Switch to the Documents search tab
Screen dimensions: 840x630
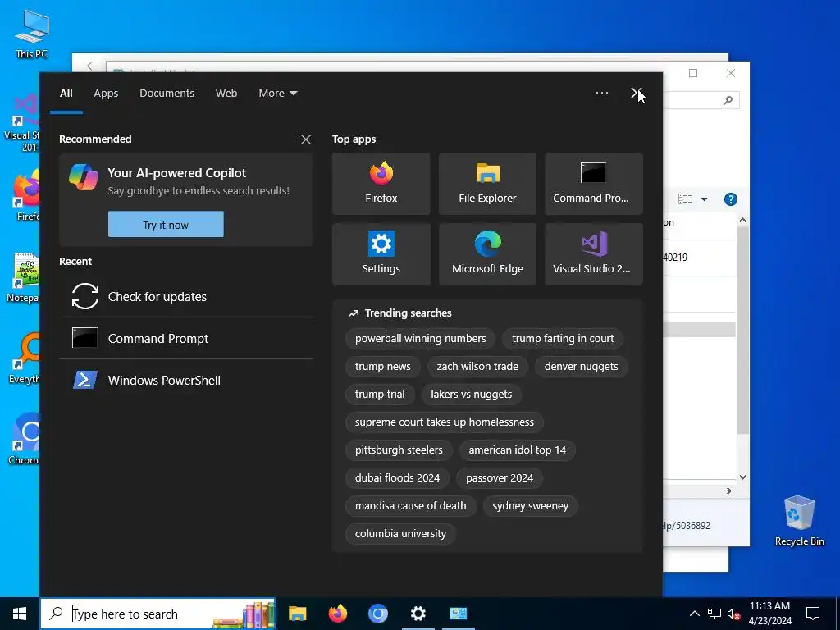coord(167,94)
